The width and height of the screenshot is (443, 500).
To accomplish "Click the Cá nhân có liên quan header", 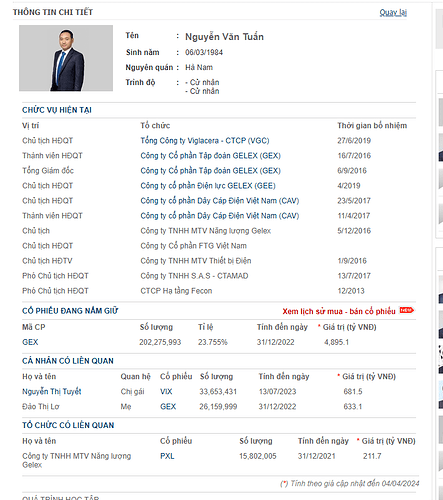I will [68, 361].
